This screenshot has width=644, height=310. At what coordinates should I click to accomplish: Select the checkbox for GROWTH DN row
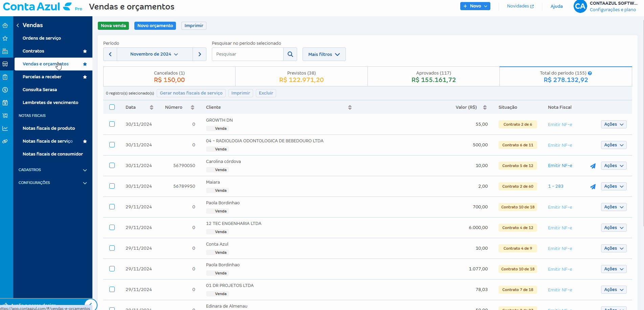[112, 124]
